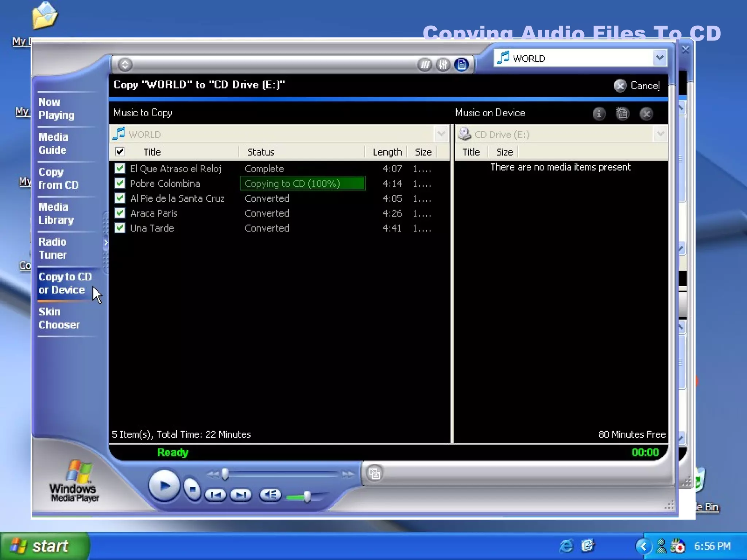The width and height of the screenshot is (747, 560).
Task: Launch Internet Explorer from quick launch
Action: [x=566, y=546]
